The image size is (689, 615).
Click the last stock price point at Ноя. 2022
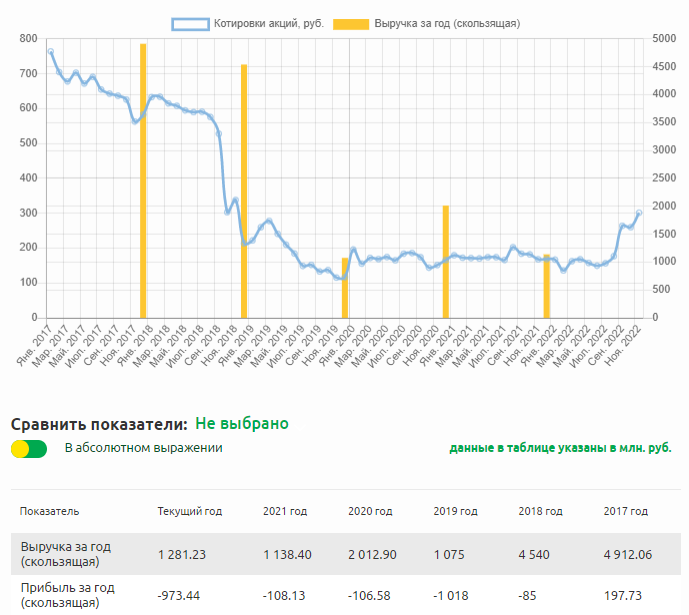pos(639,212)
